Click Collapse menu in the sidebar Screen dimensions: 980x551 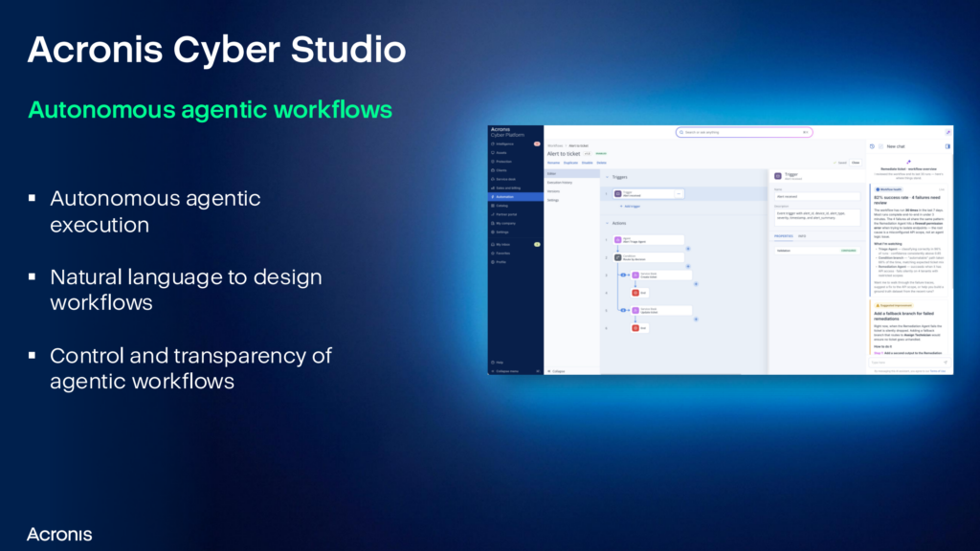coord(515,371)
